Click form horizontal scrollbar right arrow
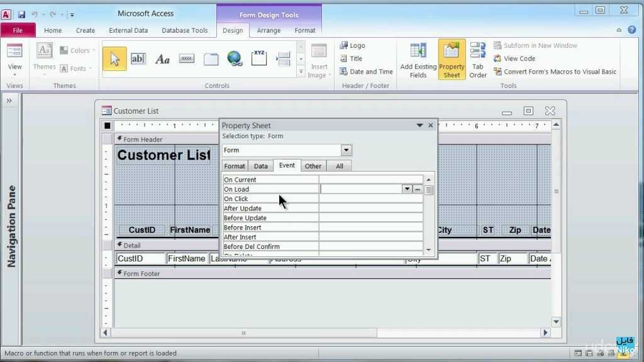The image size is (644, 362). [545, 333]
